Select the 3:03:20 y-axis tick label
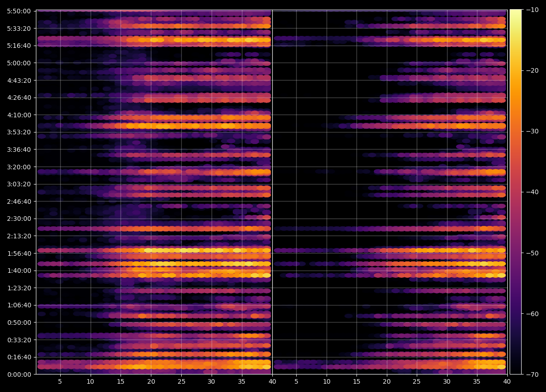This screenshot has height=392, width=546. click(x=19, y=184)
